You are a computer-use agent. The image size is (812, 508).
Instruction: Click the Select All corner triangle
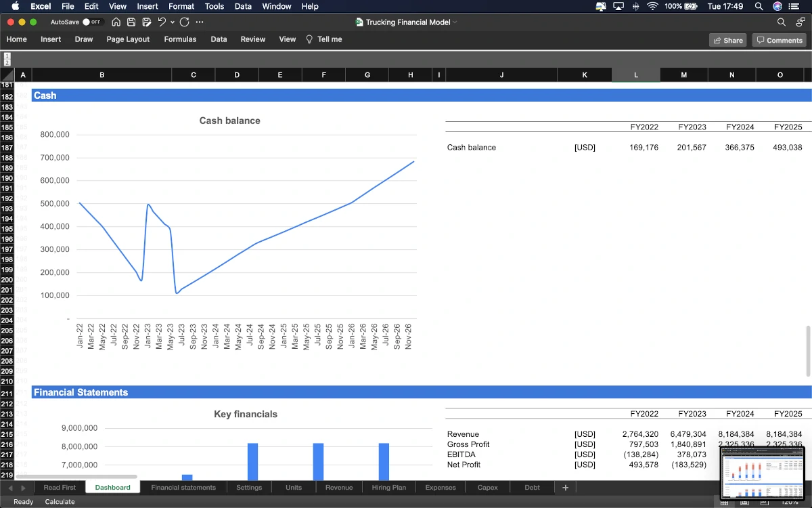(7, 75)
